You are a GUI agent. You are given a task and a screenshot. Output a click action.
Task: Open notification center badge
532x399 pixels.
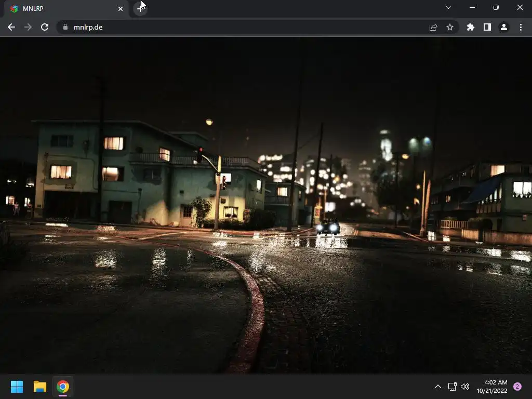pyautogui.click(x=517, y=387)
